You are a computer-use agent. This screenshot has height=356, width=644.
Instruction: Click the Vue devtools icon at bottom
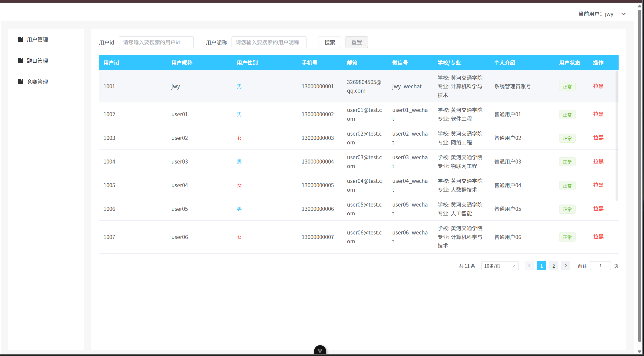click(x=320, y=350)
